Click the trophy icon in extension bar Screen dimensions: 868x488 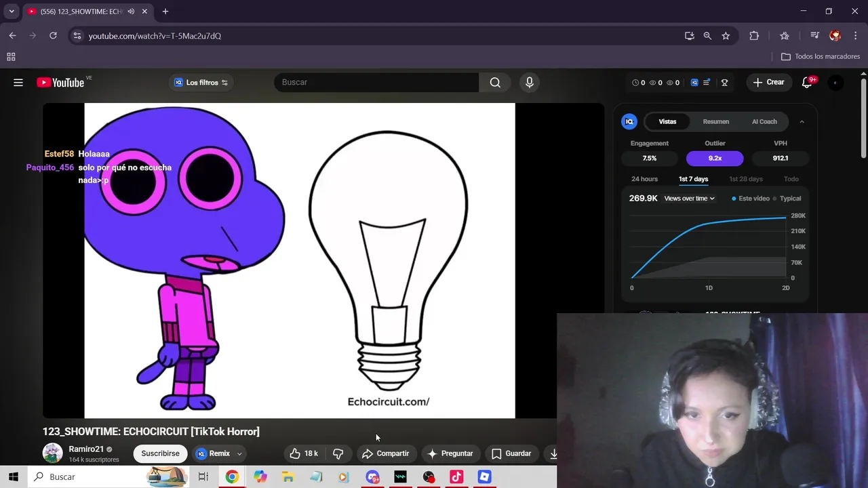click(x=724, y=83)
